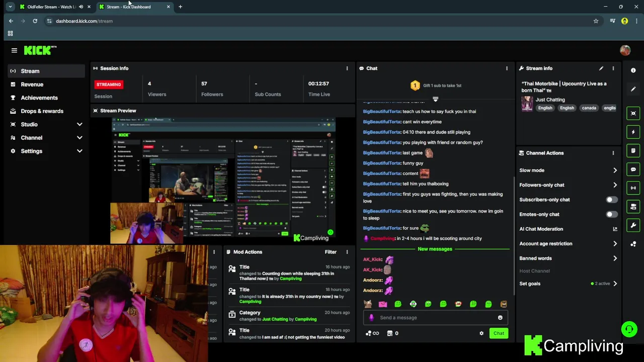Click Gift 1 sub to take 1st

pyautogui.click(x=436, y=85)
